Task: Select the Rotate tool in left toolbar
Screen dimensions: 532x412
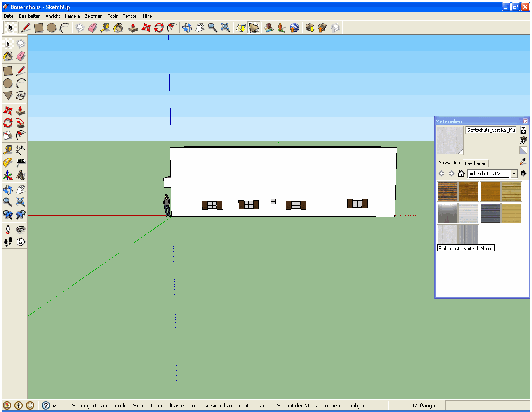Action: tap(8, 123)
